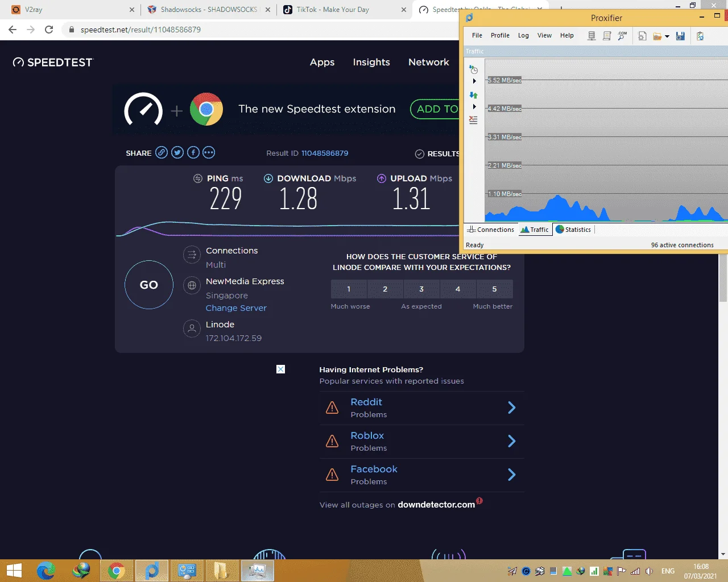Switch to the Shadowsocks browser tab
Viewport: 728px width, 582px height.
209,10
